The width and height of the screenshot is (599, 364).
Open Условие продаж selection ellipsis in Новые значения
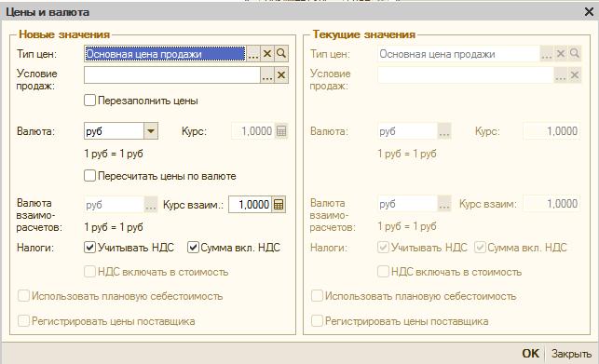click(x=267, y=75)
